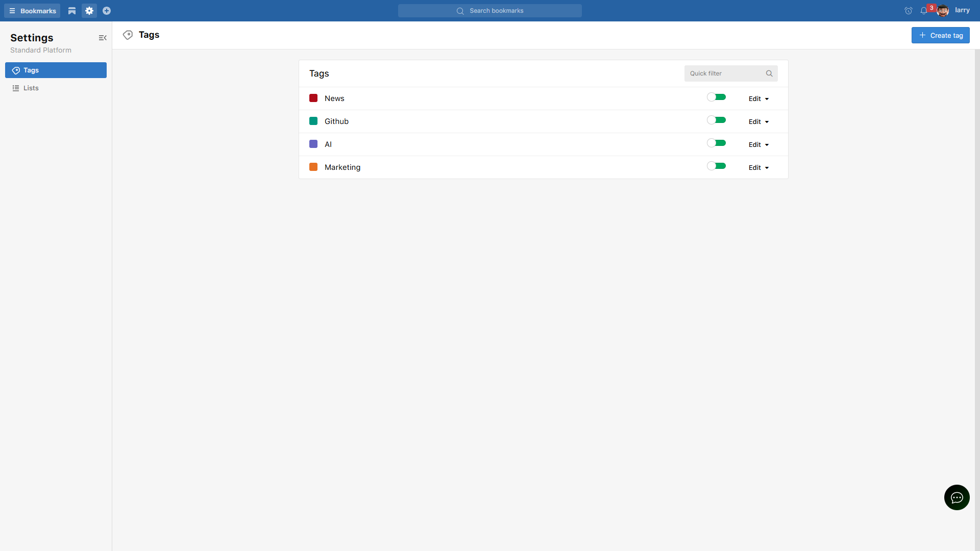Click the orange Marketing color swatch
This screenshot has height=551, width=980.
click(x=313, y=167)
